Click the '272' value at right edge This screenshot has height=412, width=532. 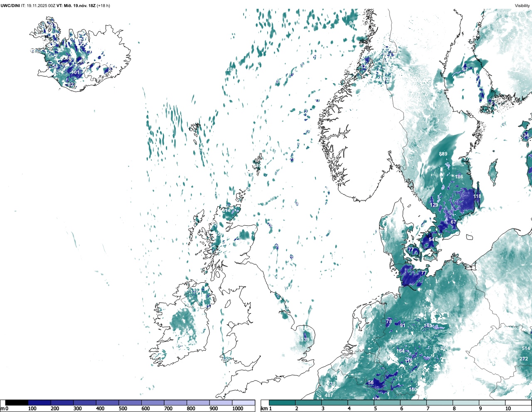(x=524, y=359)
